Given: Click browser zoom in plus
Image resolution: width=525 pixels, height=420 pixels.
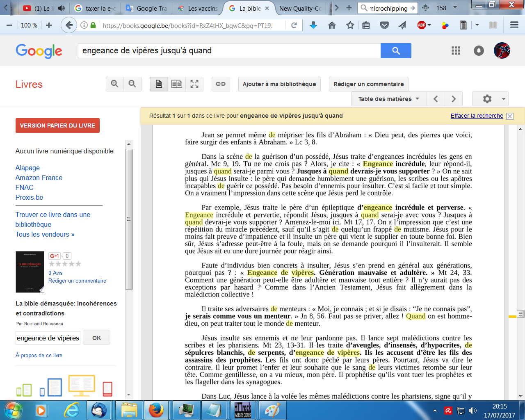Looking at the screenshot, I should coord(49,25).
